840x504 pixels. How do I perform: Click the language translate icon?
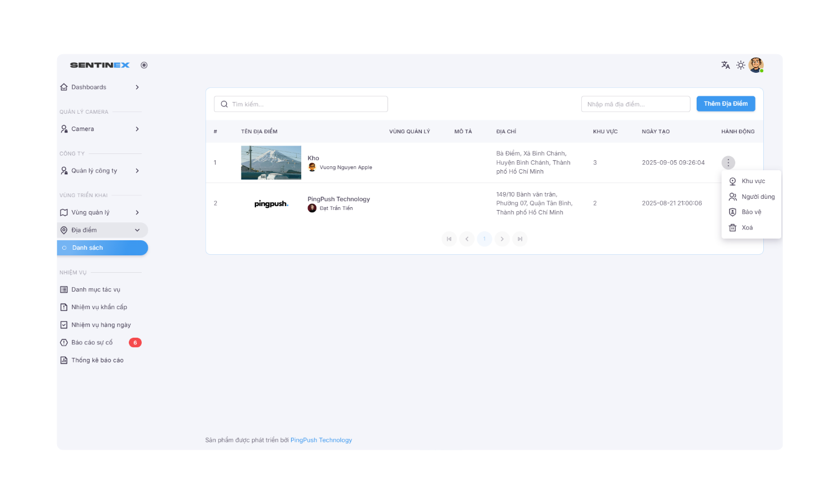[x=725, y=65]
